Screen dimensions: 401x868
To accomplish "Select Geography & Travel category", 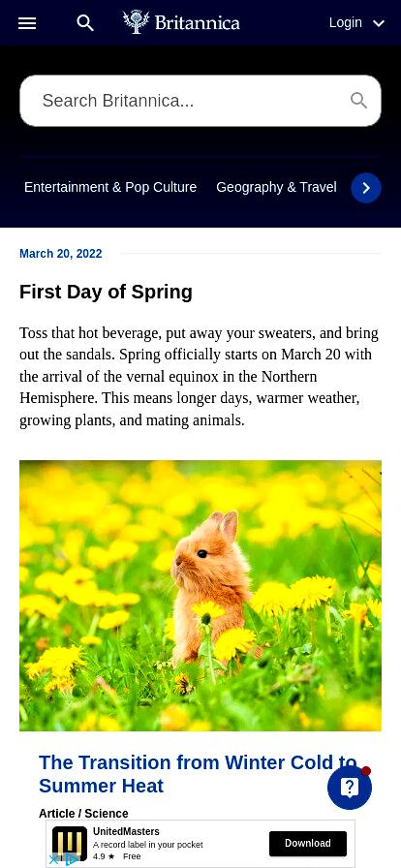I will tap(276, 187).
